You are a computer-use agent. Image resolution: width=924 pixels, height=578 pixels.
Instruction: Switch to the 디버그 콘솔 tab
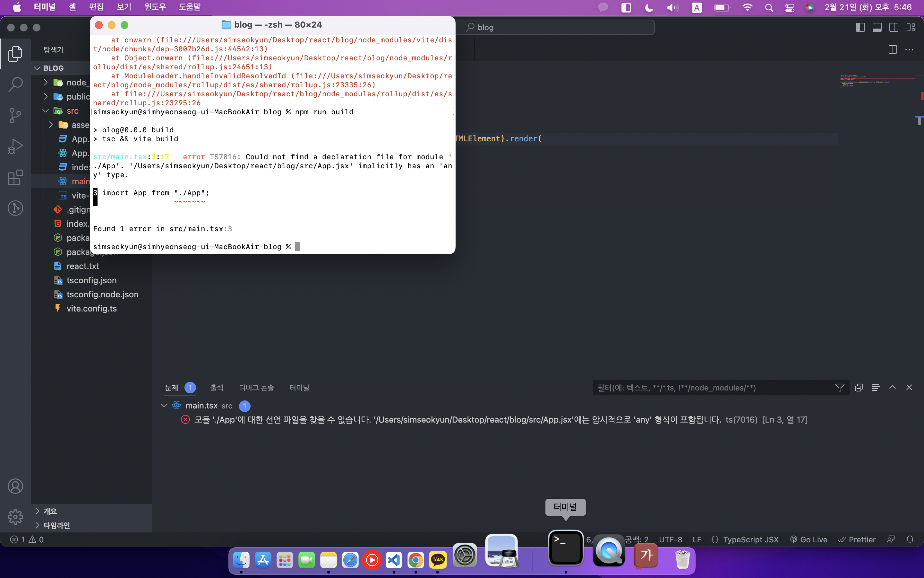click(256, 388)
